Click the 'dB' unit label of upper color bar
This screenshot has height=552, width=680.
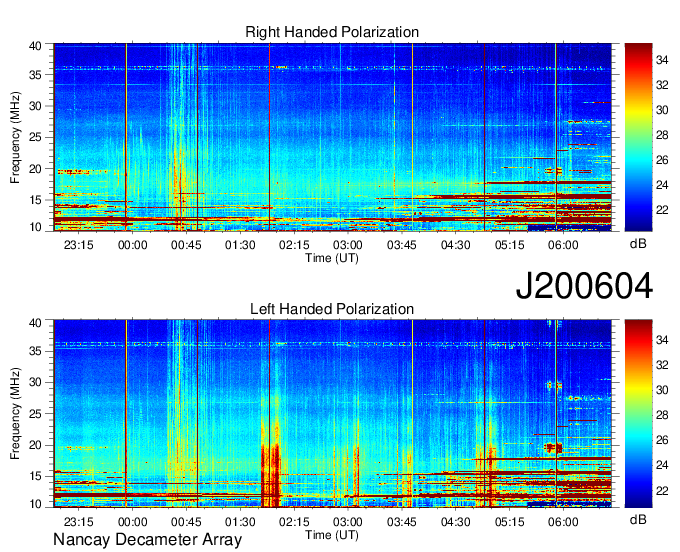[638, 243]
